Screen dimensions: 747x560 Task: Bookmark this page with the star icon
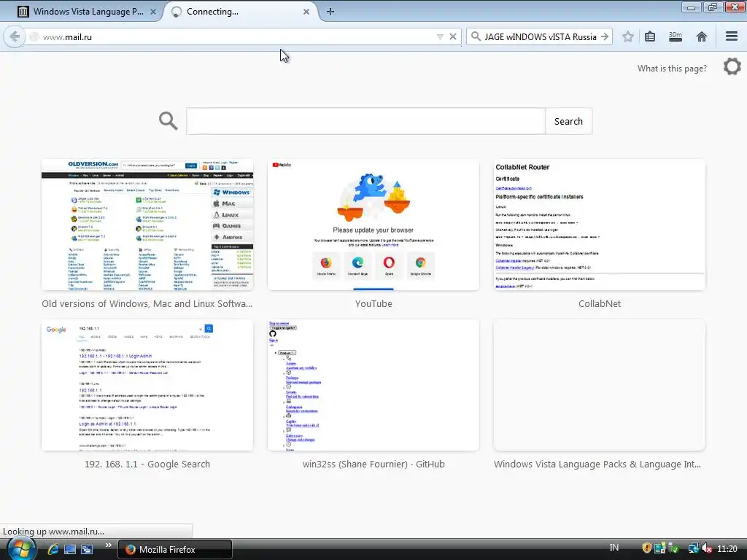tap(628, 36)
